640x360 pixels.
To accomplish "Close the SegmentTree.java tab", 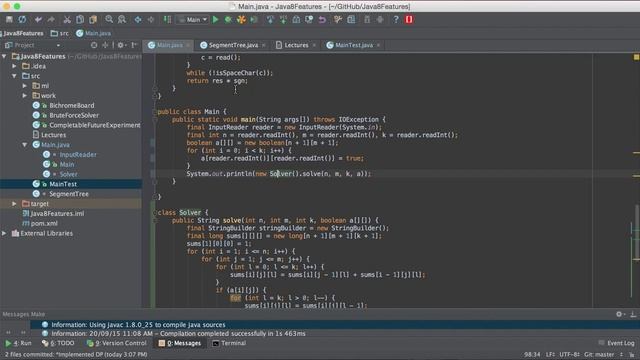I will click(x=264, y=45).
